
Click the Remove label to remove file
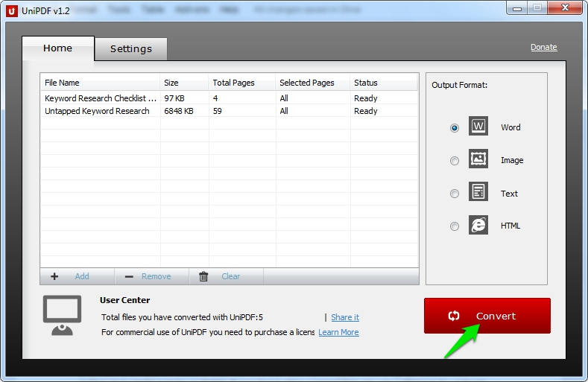click(x=156, y=276)
